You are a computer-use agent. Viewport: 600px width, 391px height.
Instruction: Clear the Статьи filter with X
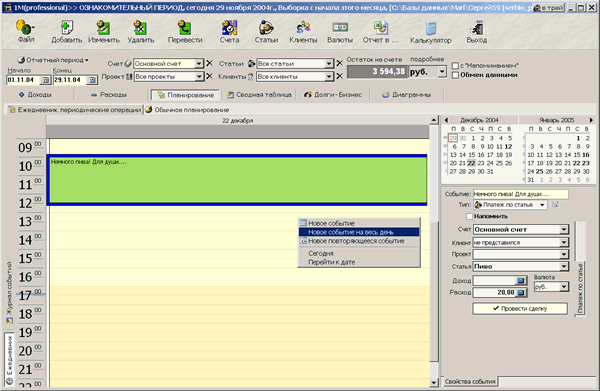click(339, 64)
